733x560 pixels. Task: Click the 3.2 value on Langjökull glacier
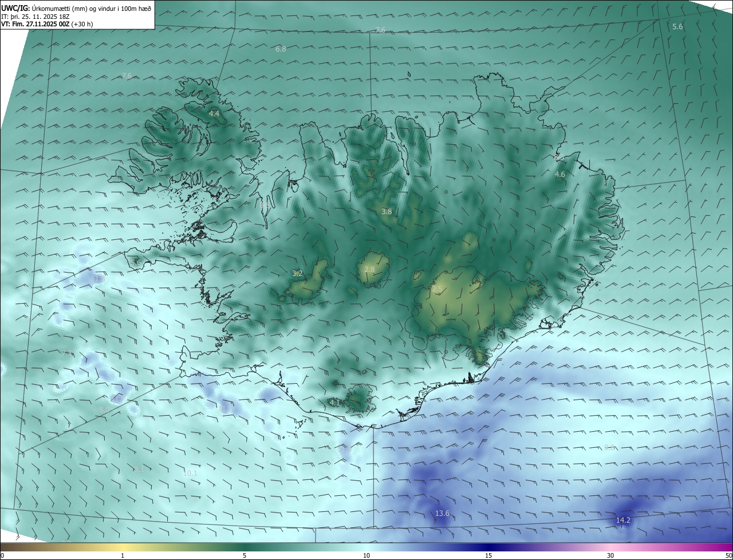[x=297, y=274]
